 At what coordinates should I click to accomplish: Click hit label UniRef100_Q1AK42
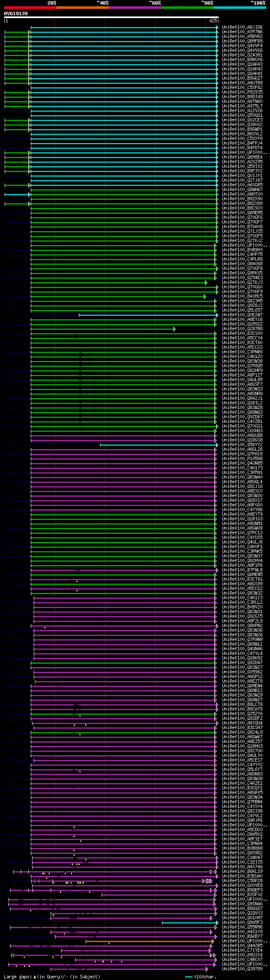242,69
